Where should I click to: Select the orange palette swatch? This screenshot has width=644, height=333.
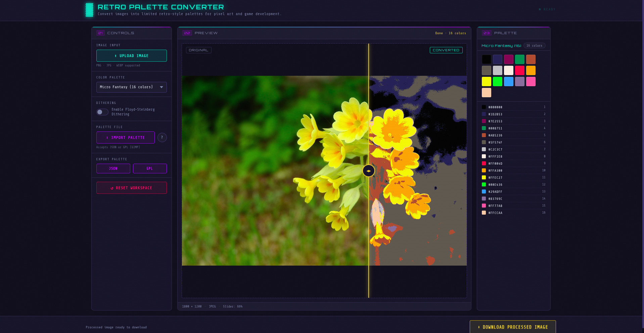(531, 70)
